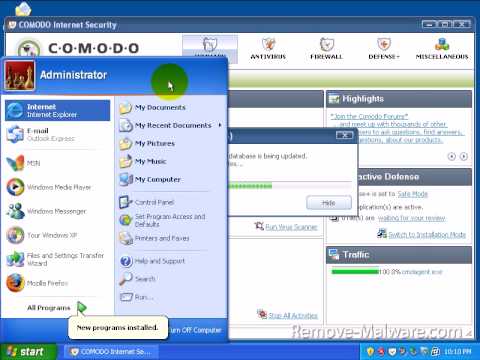480x360 pixels.
Task: Click Run Virus Scanner link
Action: coord(291,227)
